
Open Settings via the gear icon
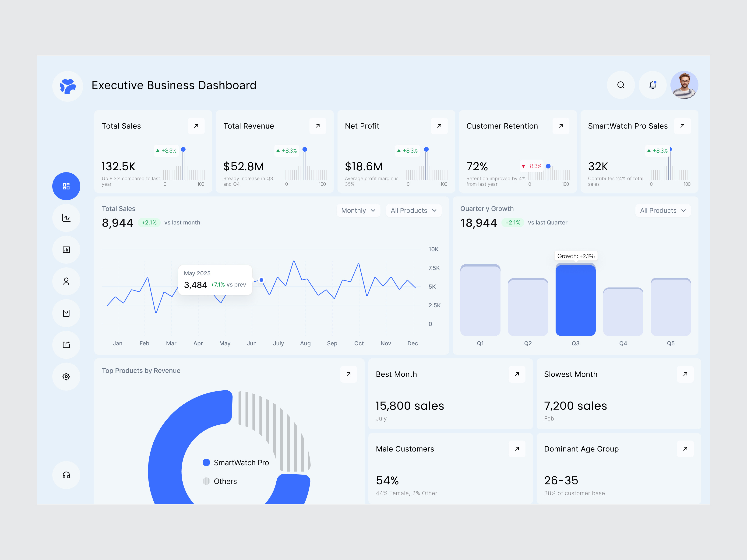point(66,376)
